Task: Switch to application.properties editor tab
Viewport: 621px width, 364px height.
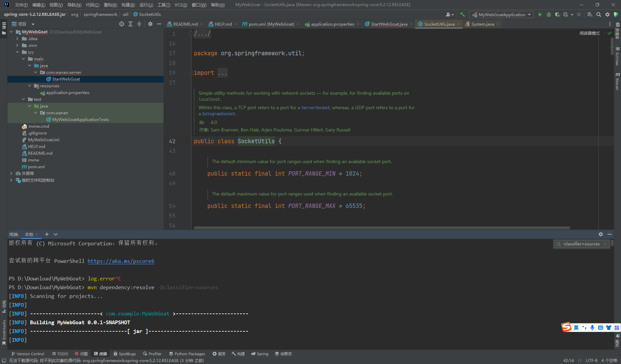Action: [332, 24]
